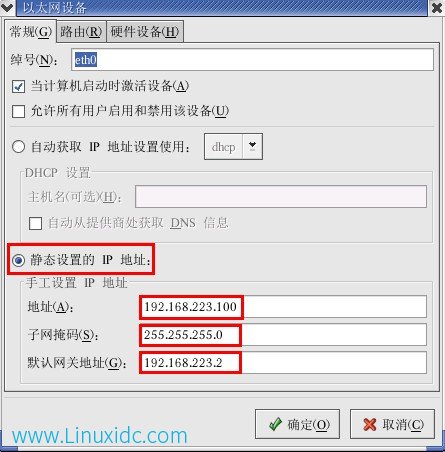Click the 绰号 eth0 input field
445x452 pixels.
(x=252, y=60)
